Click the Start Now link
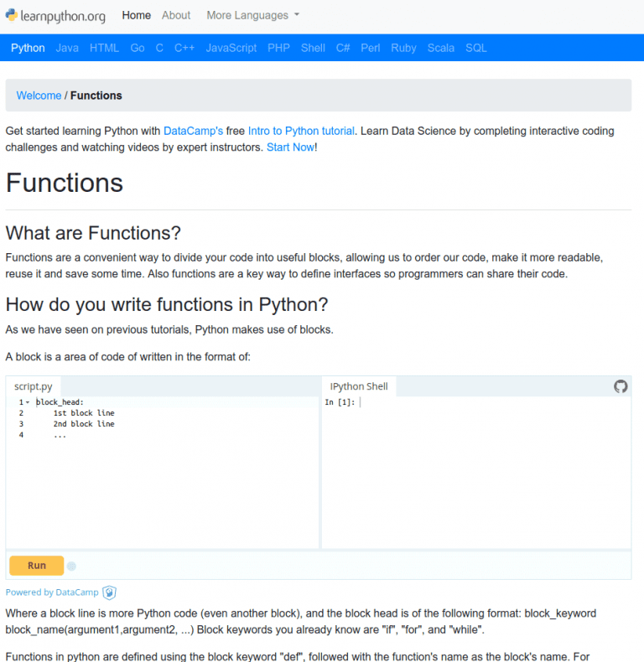This screenshot has width=644, height=662. click(290, 147)
